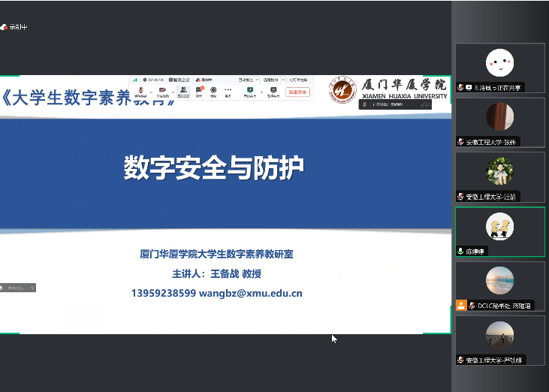Select the sharing presenter's video tile
The image size is (549, 392).
point(499,68)
